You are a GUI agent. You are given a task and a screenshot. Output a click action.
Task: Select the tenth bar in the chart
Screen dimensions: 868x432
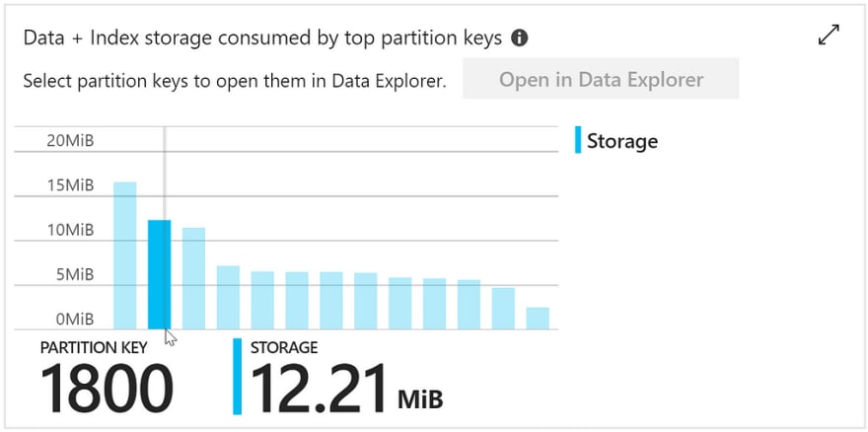pyautogui.click(x=435, y=304)
